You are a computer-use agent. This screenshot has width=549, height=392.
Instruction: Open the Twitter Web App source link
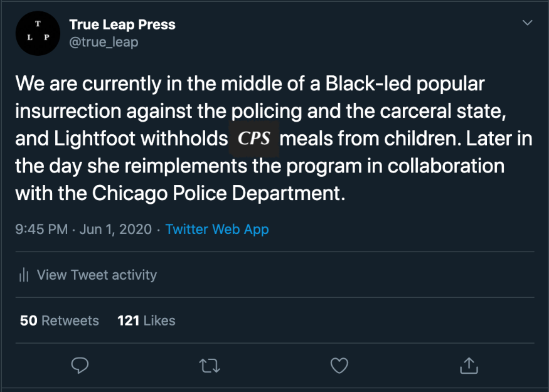(217, 229)
